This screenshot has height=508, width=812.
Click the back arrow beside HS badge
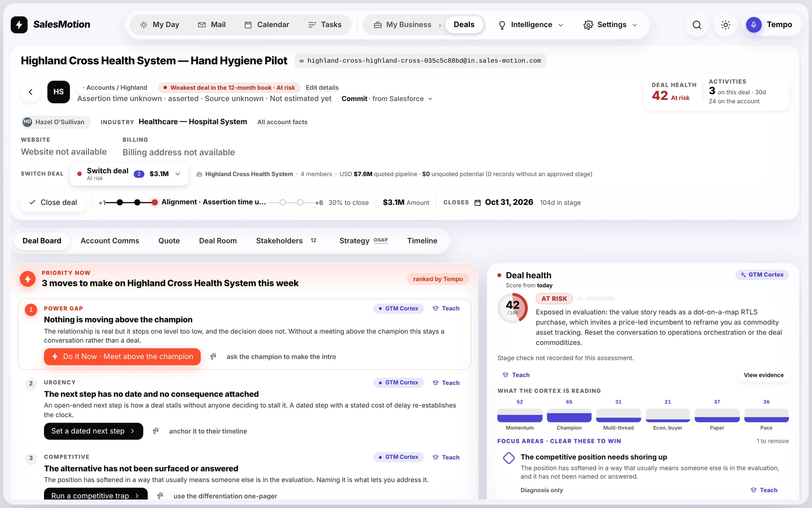tap(30, 92)
